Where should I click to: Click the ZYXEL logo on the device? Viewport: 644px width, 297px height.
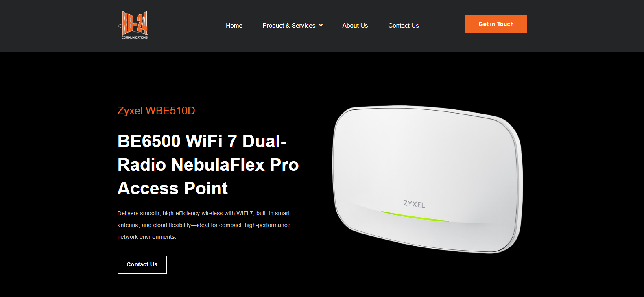click(x=414, y=204)
